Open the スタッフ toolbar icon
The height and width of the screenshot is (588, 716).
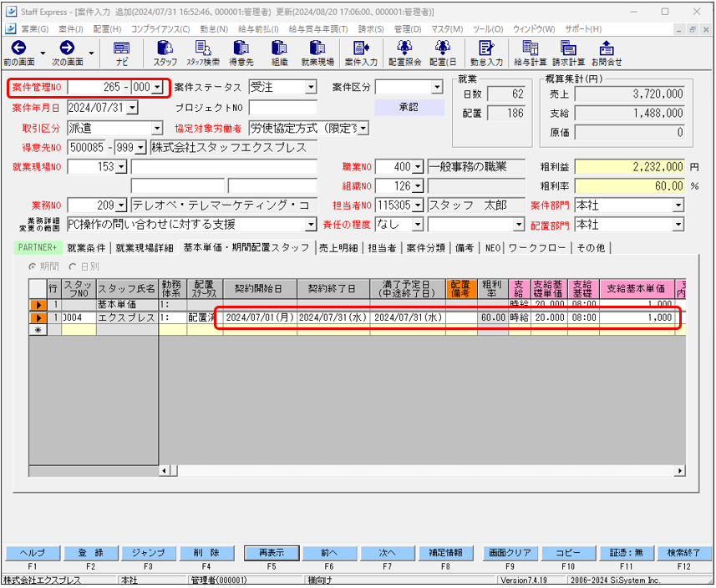pos(165,48)
